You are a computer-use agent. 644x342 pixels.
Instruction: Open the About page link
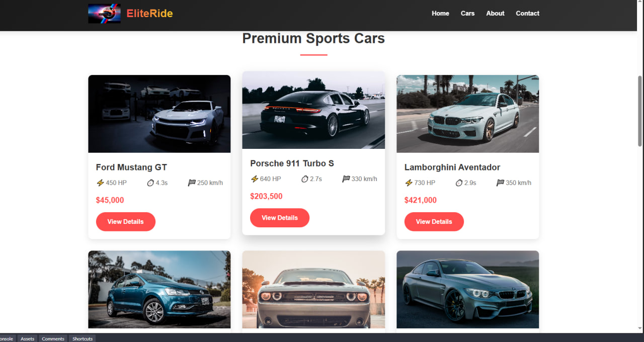tap(495, 14)
